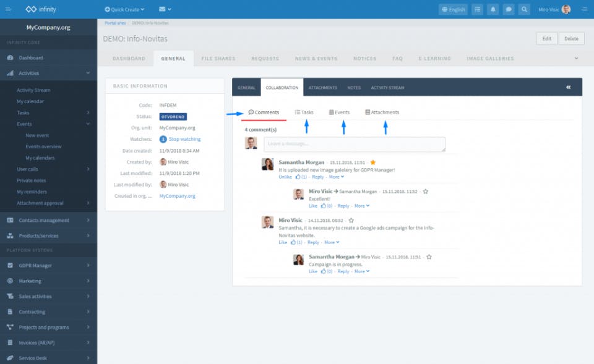
Task: Select the Tasks collaboration sub-tab
Action: pos(304,112)
